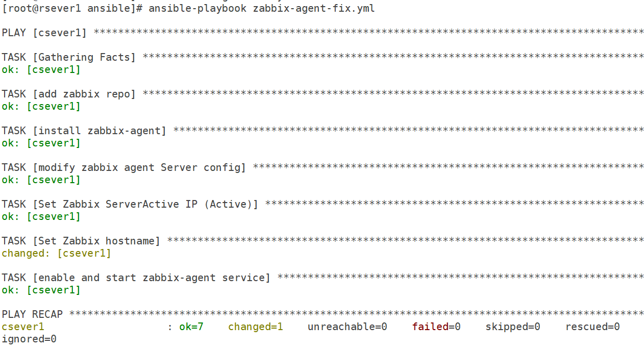Click ok result under add zabbix repo
The image size is (644, 349).
coord(41,107)
